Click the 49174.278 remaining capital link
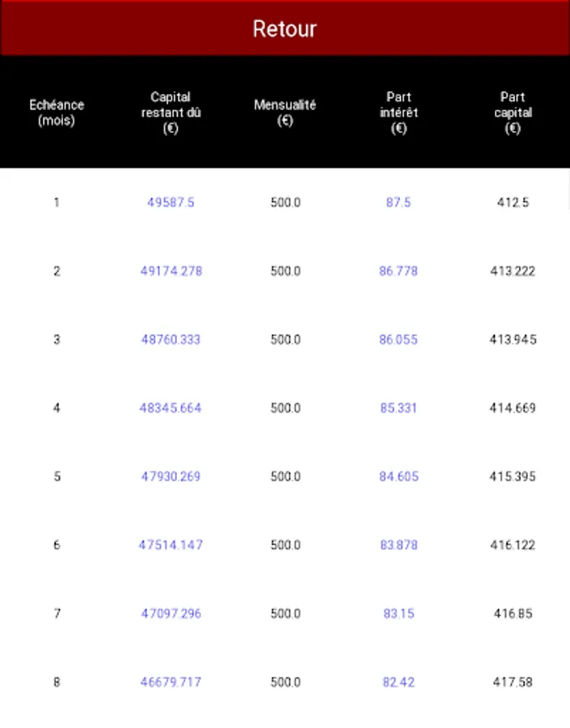Screen dimensions: 570x728 tap(171, 271)
